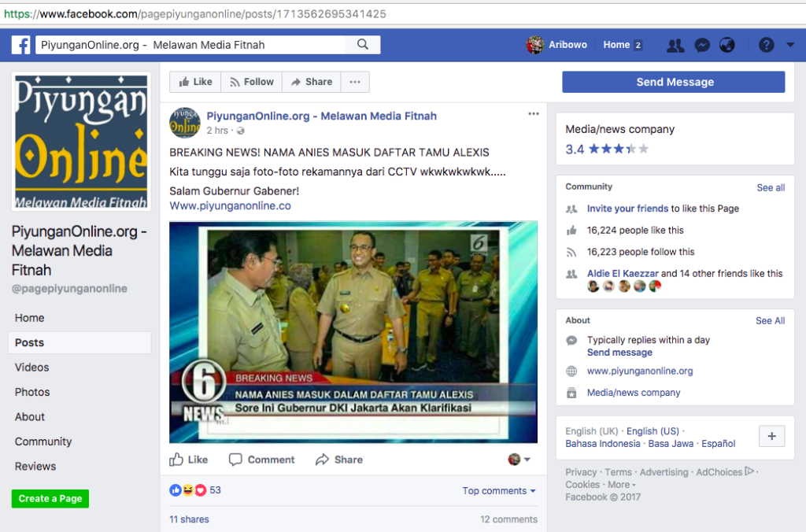Expand the account dropdown arrow in top bar

pos(790,46)
